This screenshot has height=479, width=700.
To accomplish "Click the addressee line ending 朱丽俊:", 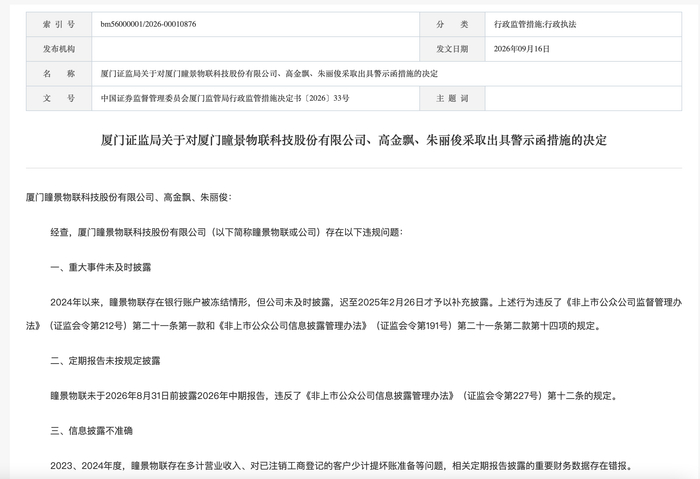I will [x=129, y=197].
